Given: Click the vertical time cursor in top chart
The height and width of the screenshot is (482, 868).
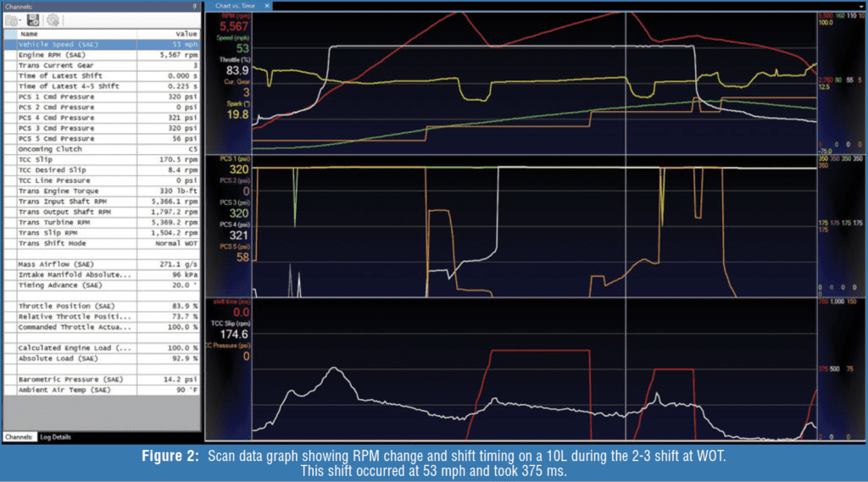Looking at the screenshot, I should pos(626,85).
